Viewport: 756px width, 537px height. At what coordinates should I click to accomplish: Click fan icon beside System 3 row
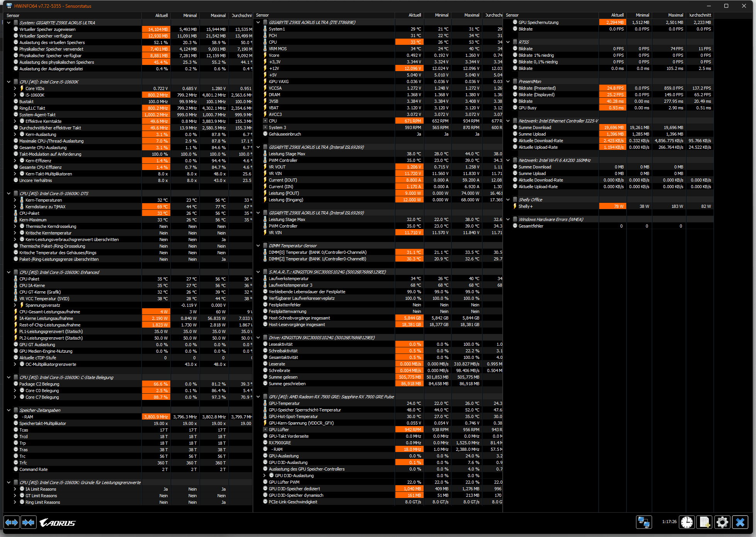[265, 127]
